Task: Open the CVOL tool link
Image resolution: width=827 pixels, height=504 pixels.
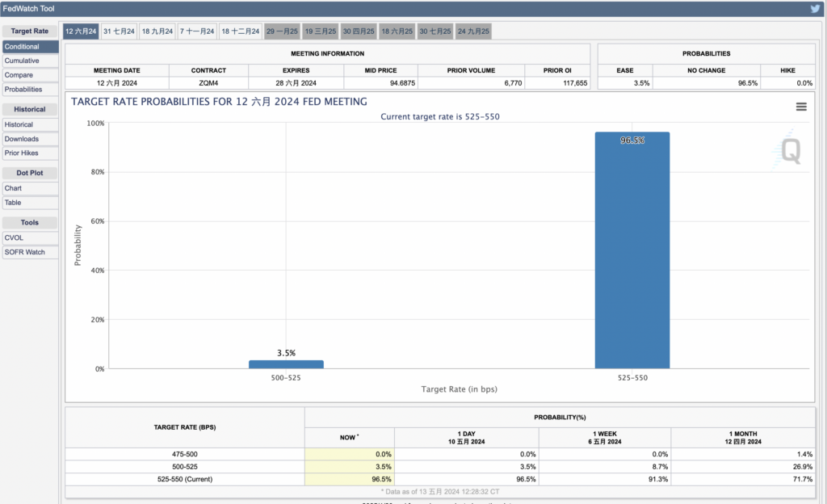Action: pos(30,237)
